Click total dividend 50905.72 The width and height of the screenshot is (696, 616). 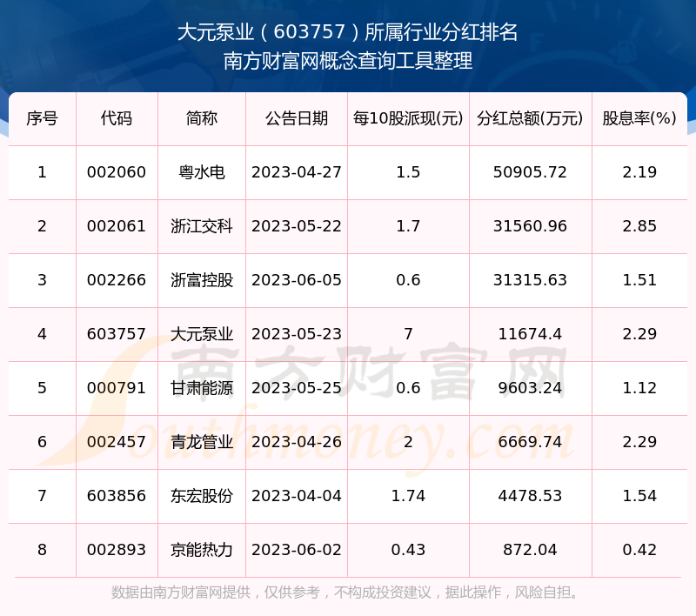tap(530, 172)
